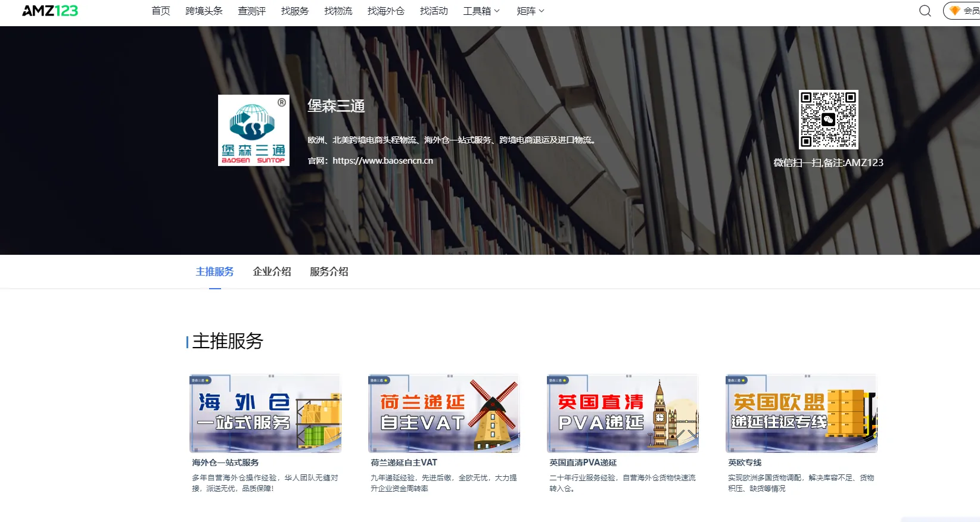The height and width of the screenshot is (522, 980).
Task: Go to 首页 in the navigation bar
Action: point(161,11)
